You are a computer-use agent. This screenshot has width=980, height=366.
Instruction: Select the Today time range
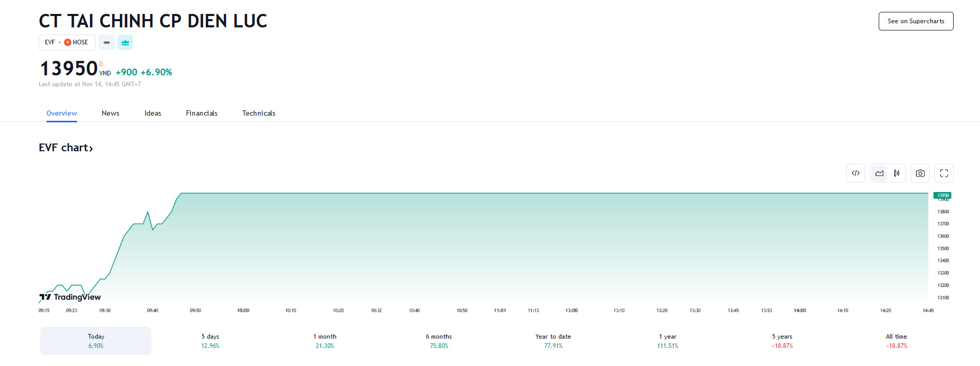(x=96, y=341)
